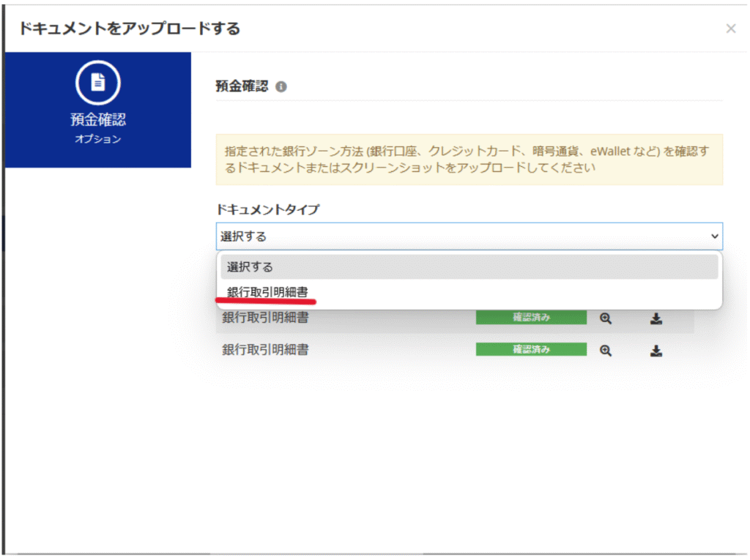
Task: Click the yellow upload instructions notice
Action: click(469, 159)
